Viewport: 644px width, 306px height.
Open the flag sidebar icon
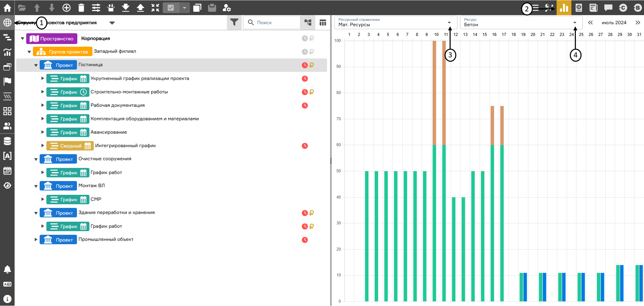(7, 82)
